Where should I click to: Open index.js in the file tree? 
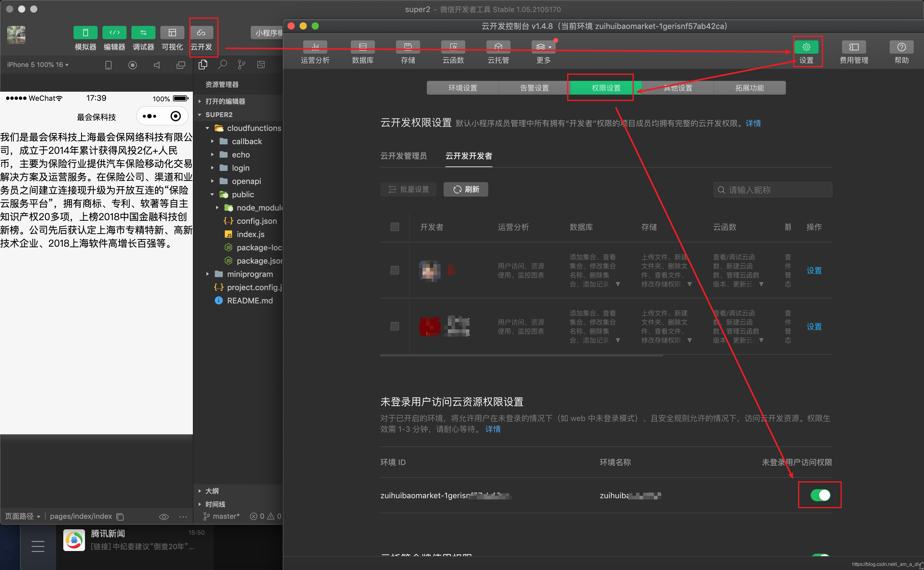click(x=250, y=234)
